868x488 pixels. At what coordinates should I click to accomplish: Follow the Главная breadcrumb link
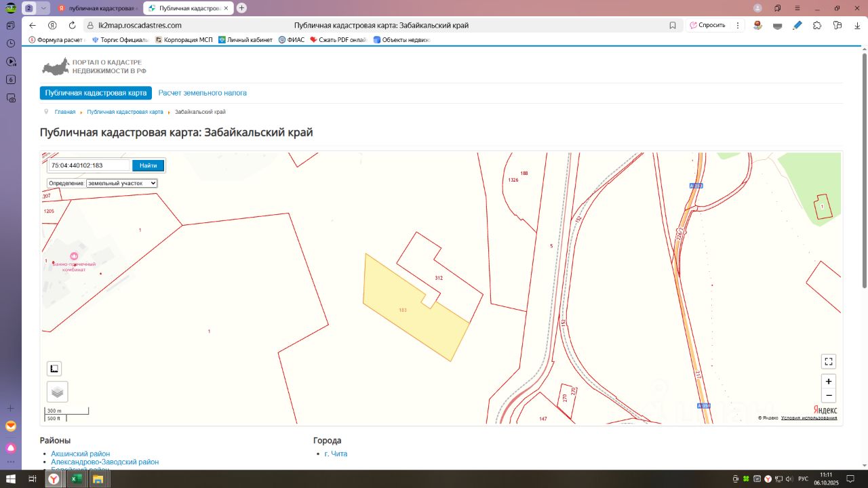point(65,112)
